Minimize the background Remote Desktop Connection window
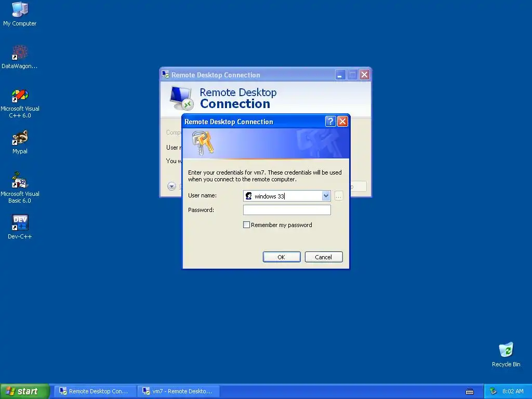This screenshot has height=399, width=532. click(x=340, y=75)
